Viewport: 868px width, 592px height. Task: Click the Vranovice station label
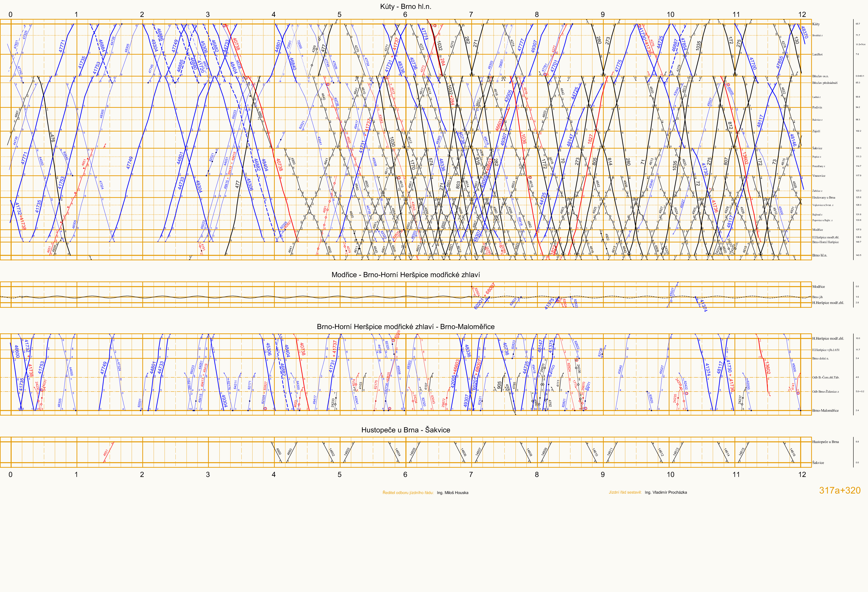819,175
